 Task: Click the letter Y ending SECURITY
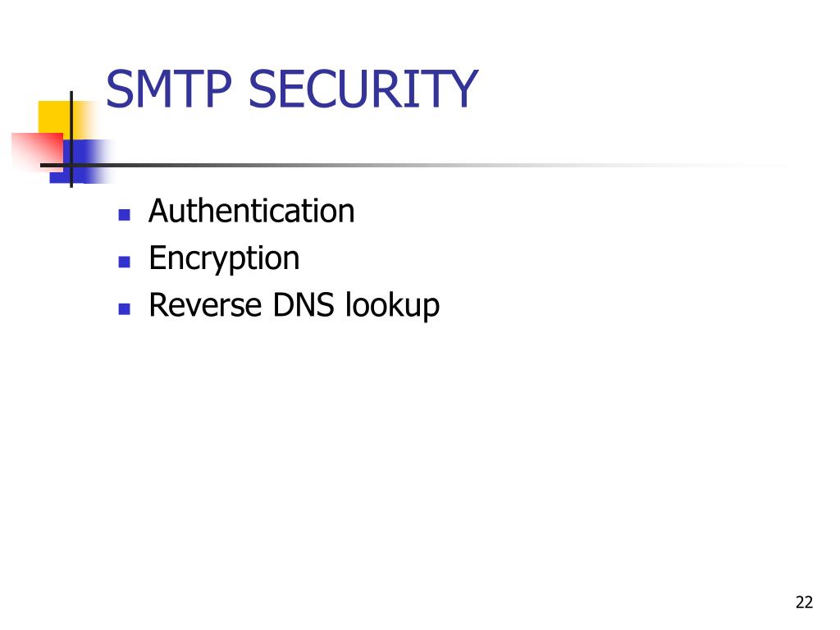(462, 89)
